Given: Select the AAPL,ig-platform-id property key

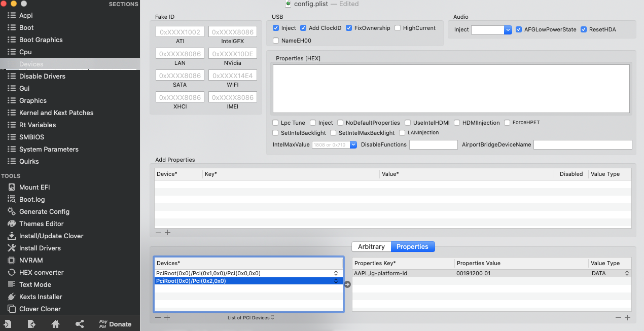Looking at the screenshot, I should click(x=380, y=273).
